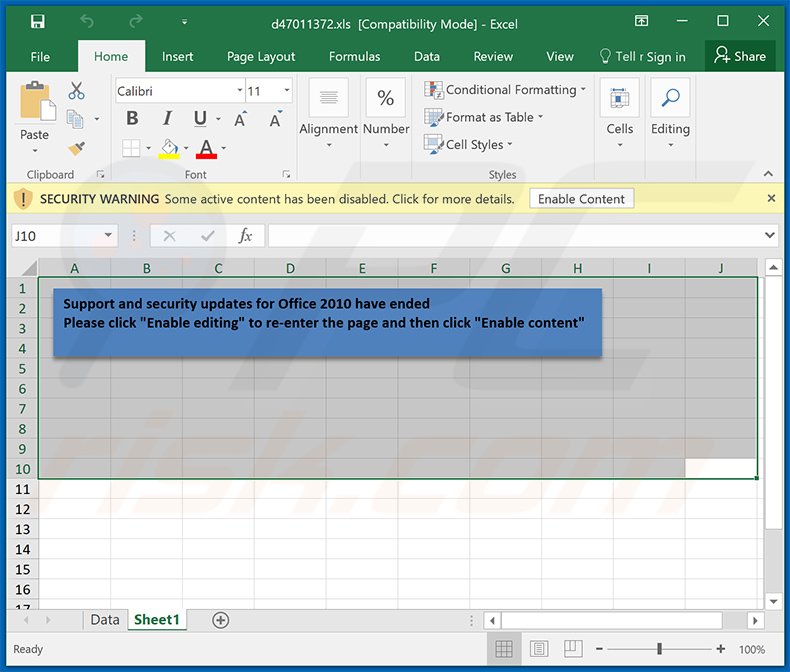The width and height of the screenshot is (790, 672).
Task: Apply red Font Color
Action: coord(206,149)
